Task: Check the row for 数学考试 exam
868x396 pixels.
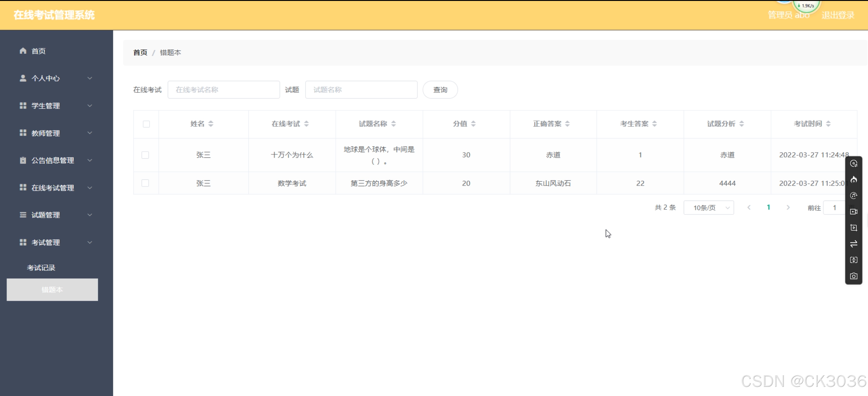Action: [x=145, y=183]
